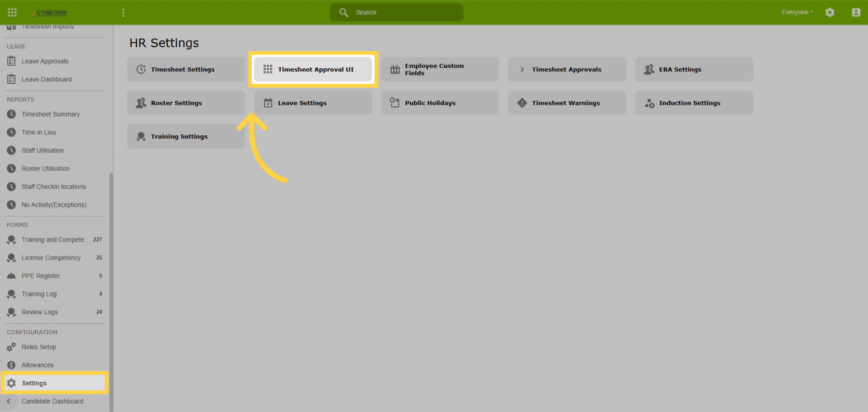Click the EBA Settings people icon
This screenshot has width=868, height=412.
tap(649, 69)
